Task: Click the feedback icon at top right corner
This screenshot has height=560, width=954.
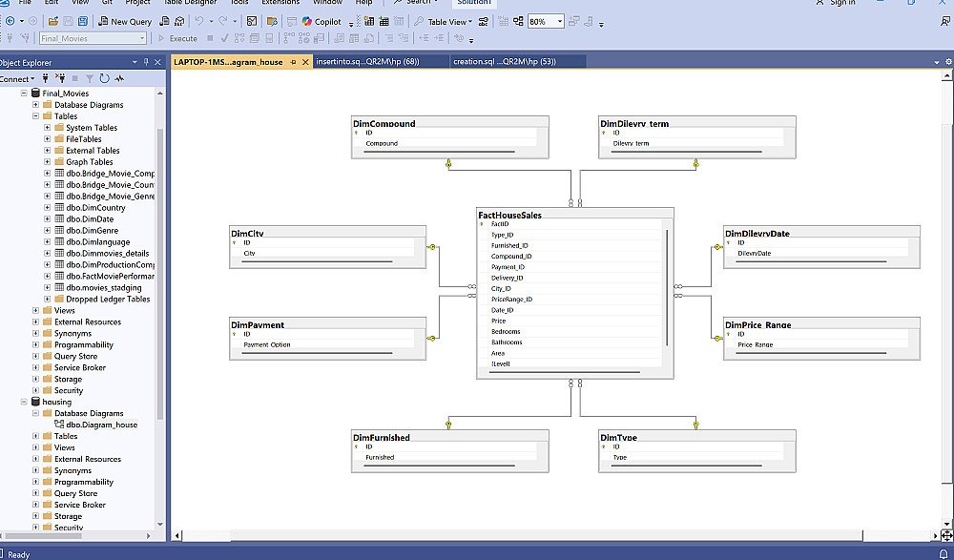Action: 944,21
